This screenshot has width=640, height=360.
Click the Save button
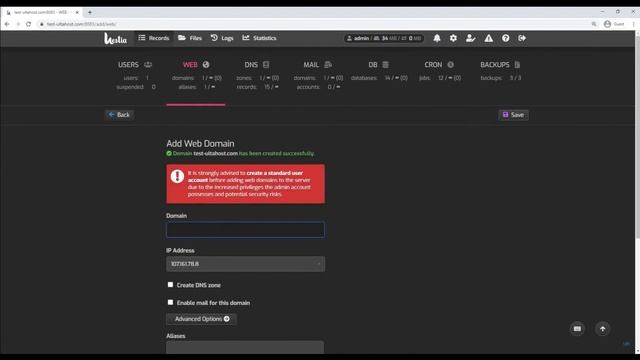point(513,115)
